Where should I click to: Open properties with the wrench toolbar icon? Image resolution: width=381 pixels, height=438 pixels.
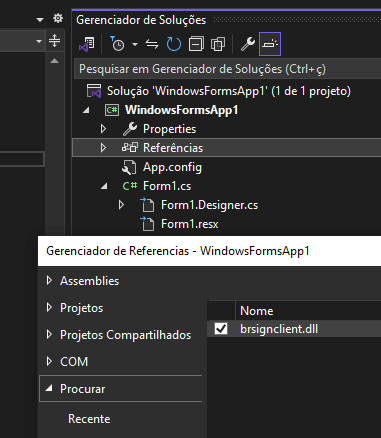(248, 44)
